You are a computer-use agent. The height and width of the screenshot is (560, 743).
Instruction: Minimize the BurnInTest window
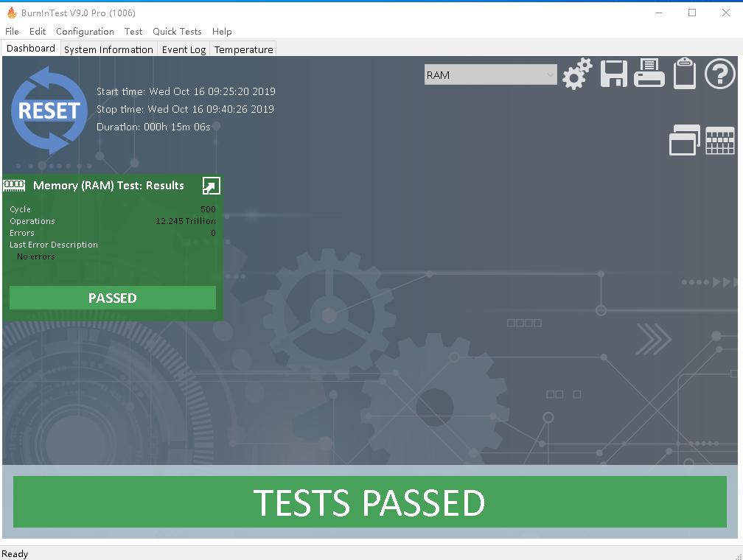click(x=659, y=13)
